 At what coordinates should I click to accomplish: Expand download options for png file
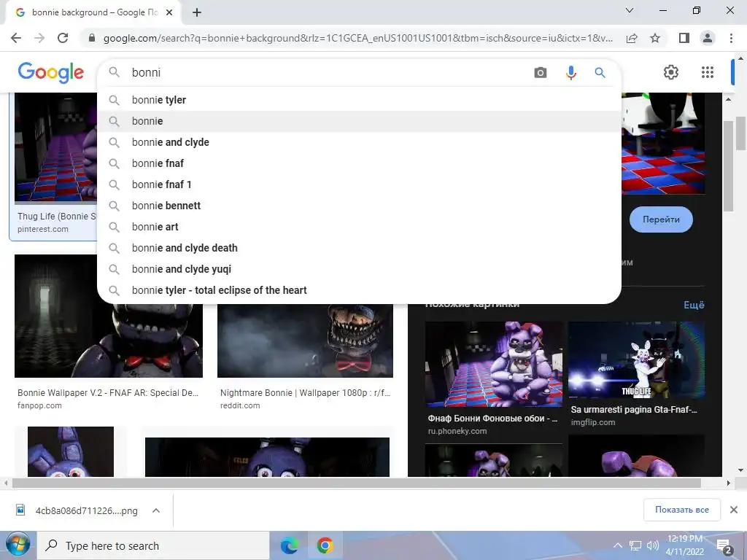tap(156, 510)
